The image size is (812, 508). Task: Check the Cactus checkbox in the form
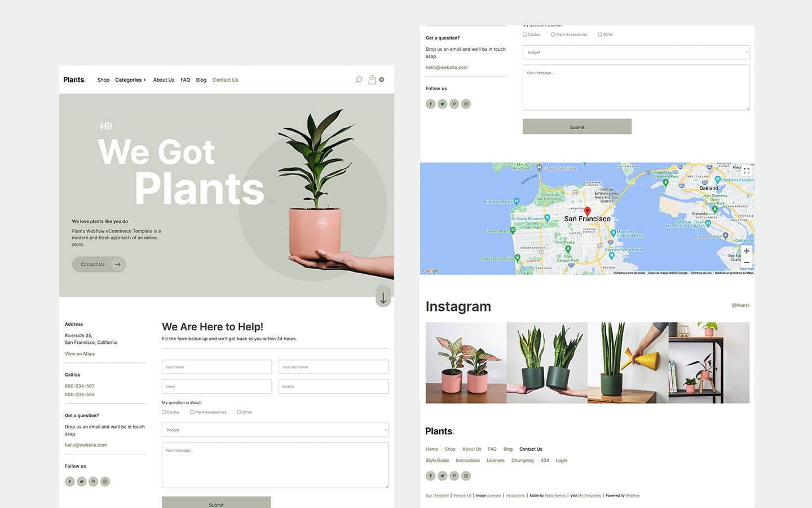coord(164,412)
